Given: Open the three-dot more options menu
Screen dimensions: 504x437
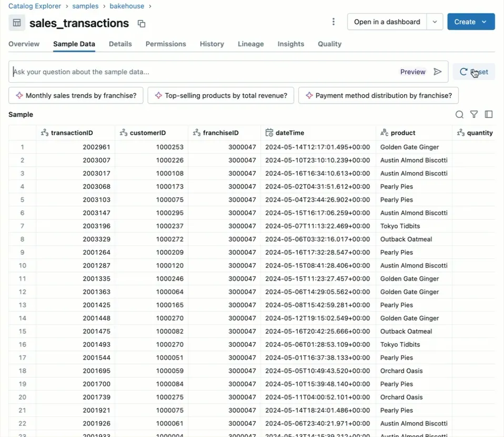Looking at the screenshot, I should tap(334, 22).
